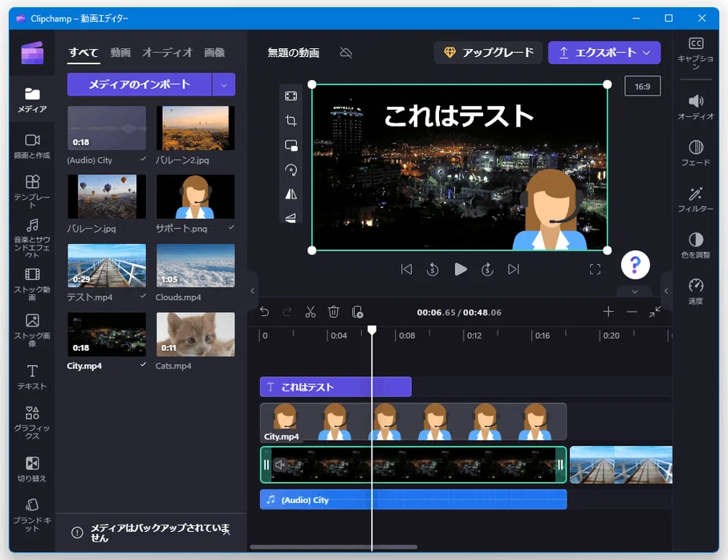Expand the media import dropdown arrow

click(224, 84)
